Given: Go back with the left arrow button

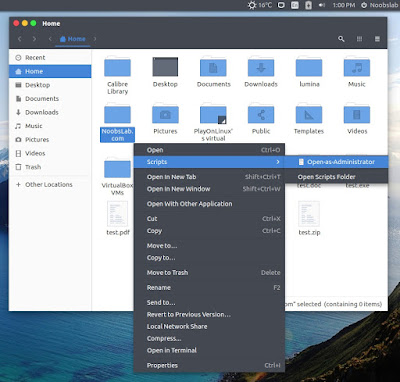Looking at the screenshot, I should pyautogui.click(x=20, y=39).
